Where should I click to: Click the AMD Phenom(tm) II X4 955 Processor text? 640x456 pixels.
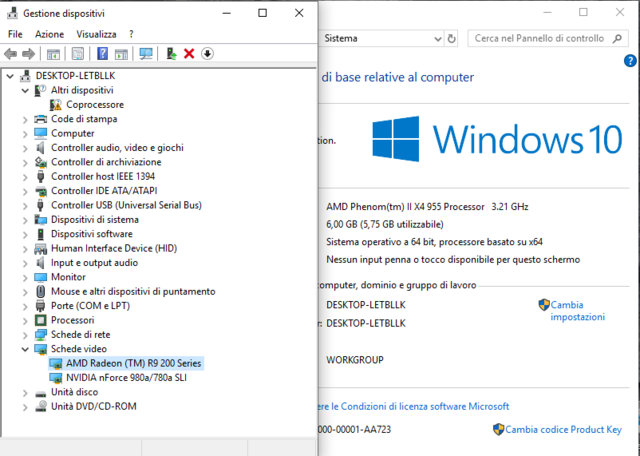[x=405, y=207]
